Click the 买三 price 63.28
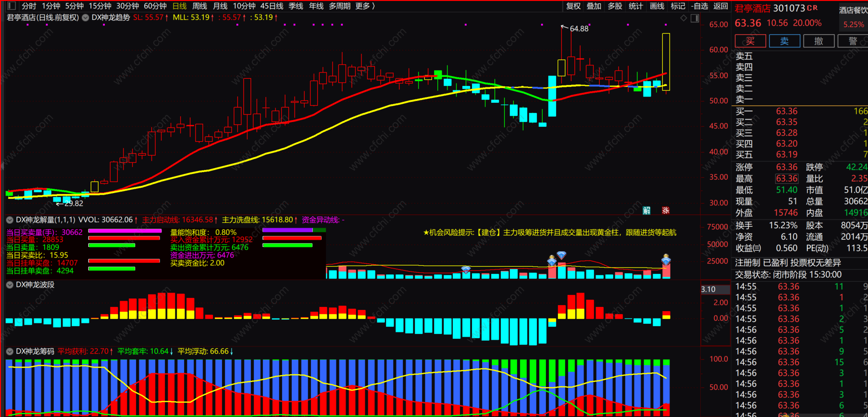Viewport: 868px width, 417px height. tap(786, 133)
